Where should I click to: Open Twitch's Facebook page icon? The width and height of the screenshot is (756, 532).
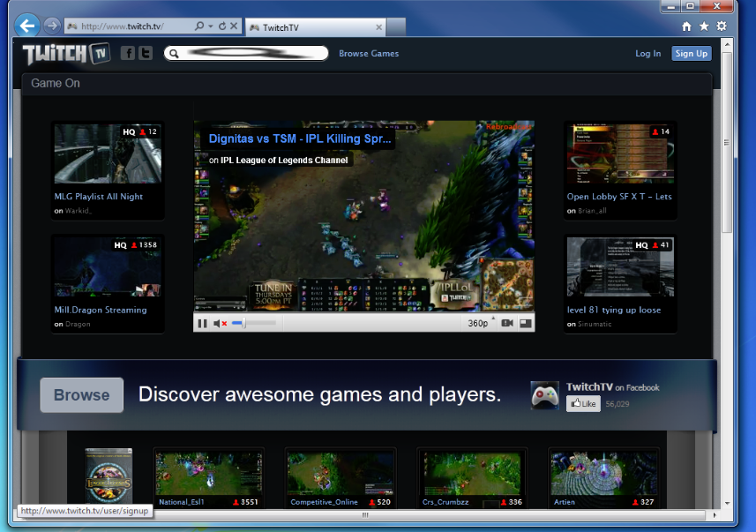click(x=128, y=53)
